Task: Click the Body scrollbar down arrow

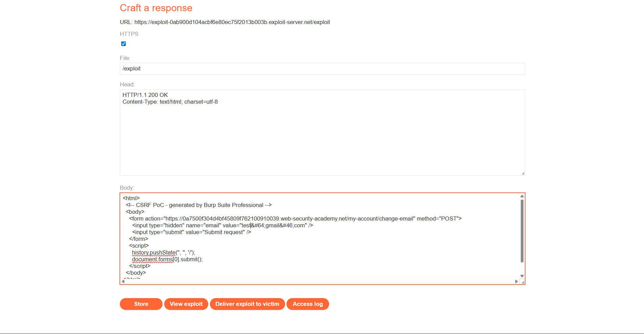Action: (522, 276)
